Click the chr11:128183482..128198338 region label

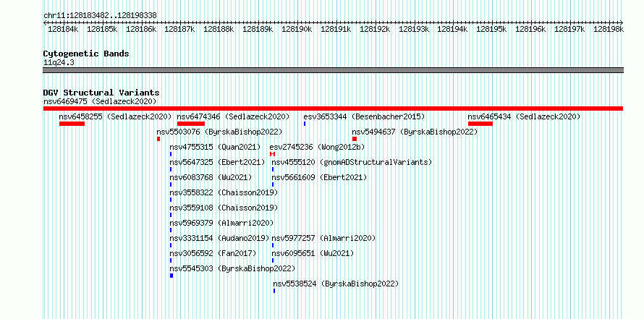100,15
